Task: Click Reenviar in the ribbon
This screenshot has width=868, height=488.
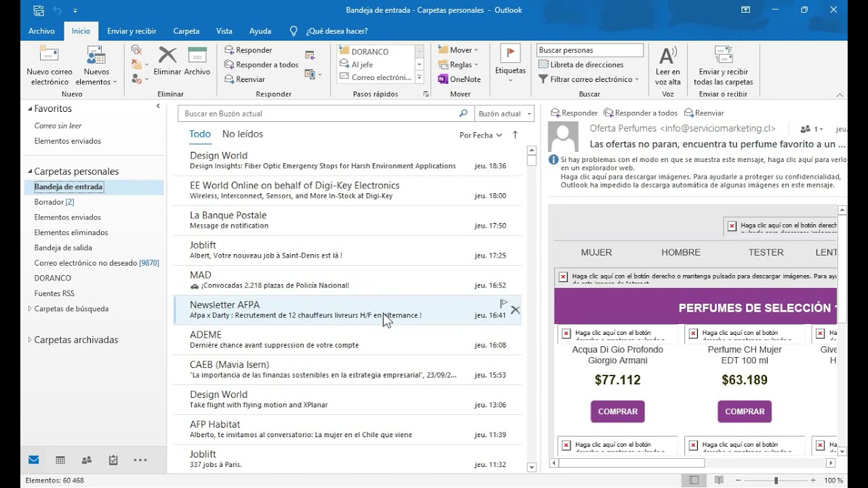Action: [x=245, y=79]
